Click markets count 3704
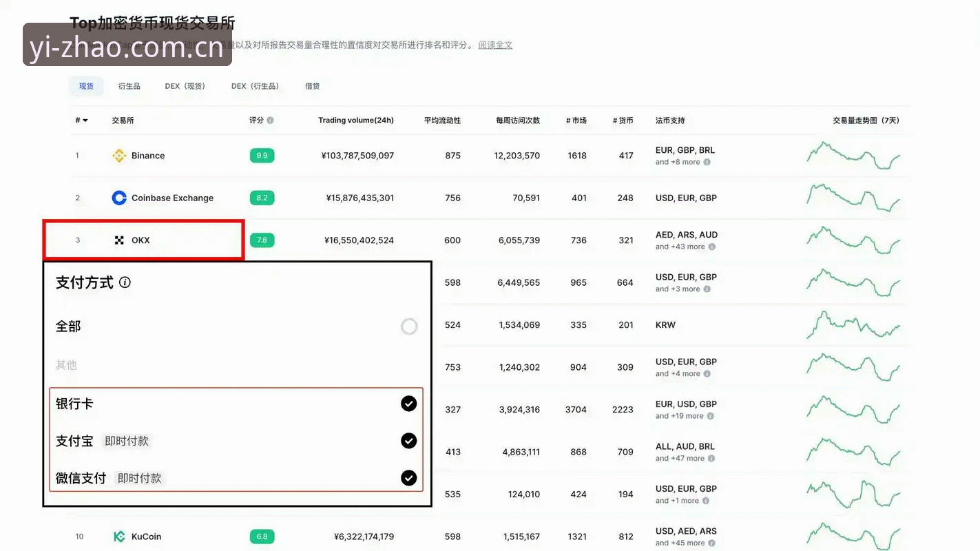The image size is (980, 551). click(x=576, y=410)
